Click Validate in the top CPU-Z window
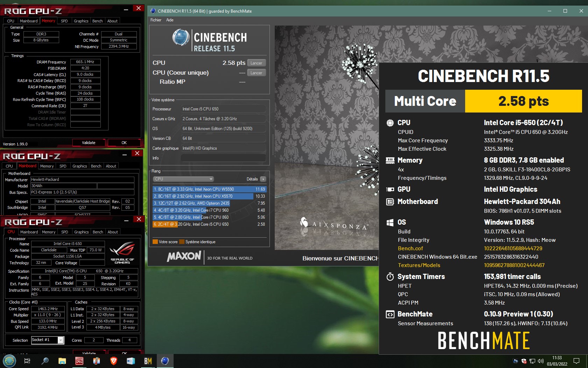The width and height of the screenshot is (588, 368). click(89, 143)
